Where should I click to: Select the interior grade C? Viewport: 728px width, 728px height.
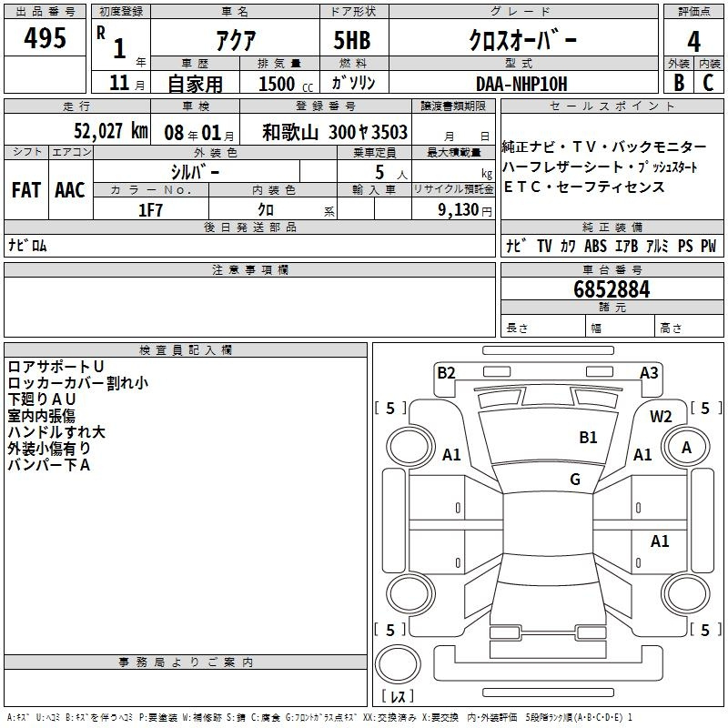point(708,82)
